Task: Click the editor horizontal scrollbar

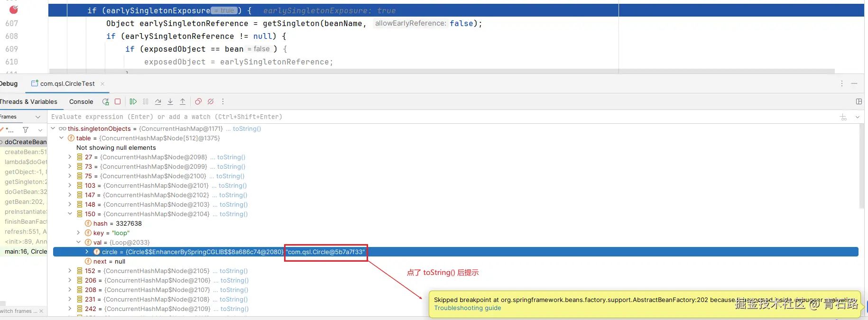Action: click(442, 72)
